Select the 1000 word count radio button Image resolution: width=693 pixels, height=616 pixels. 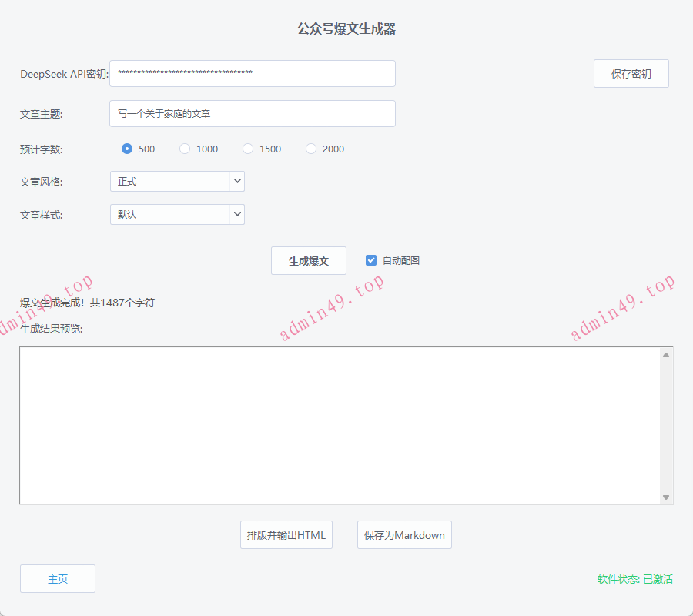coord(185,149)
